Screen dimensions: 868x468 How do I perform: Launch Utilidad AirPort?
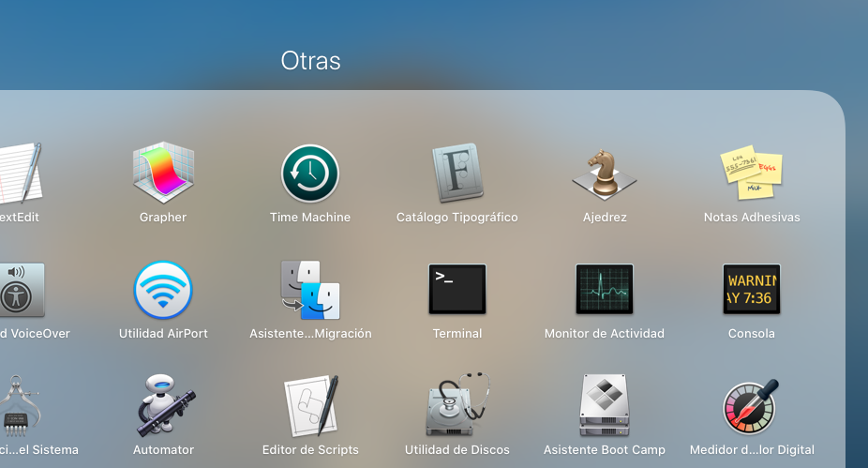(163, 290)
